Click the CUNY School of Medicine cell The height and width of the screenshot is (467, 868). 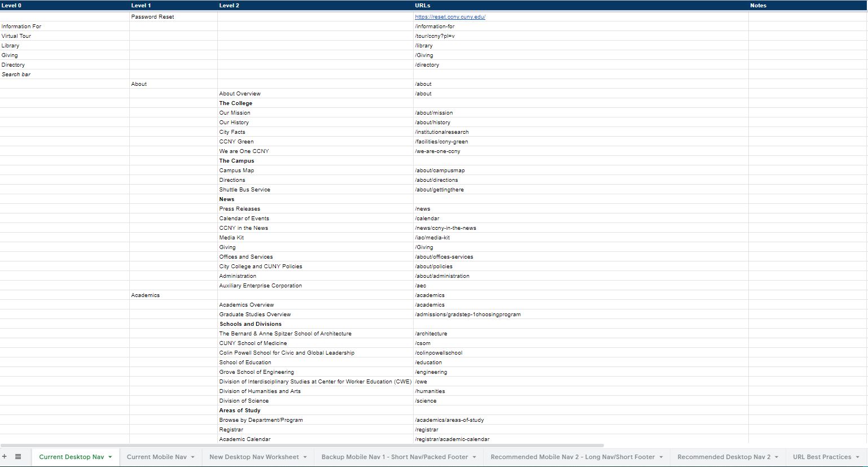315,343
